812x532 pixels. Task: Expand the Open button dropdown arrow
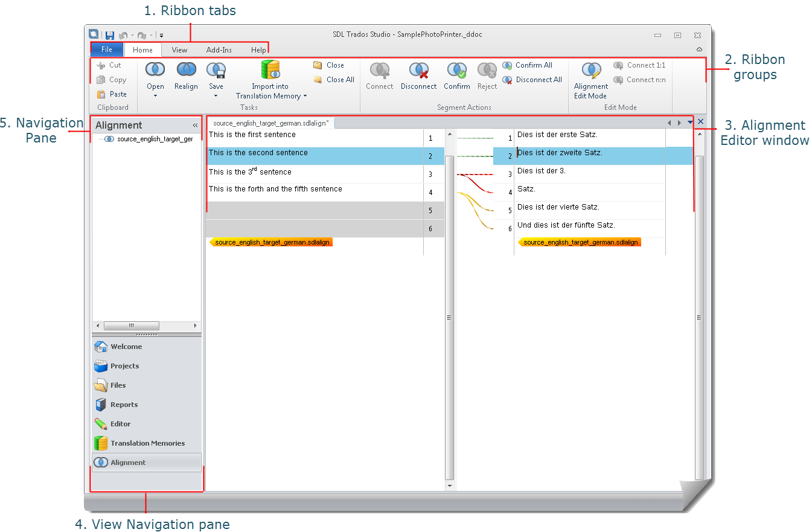[x=155, y=96]
